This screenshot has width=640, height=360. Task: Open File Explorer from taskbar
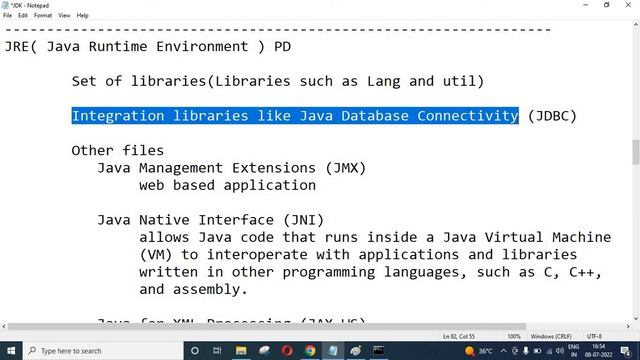241,351
